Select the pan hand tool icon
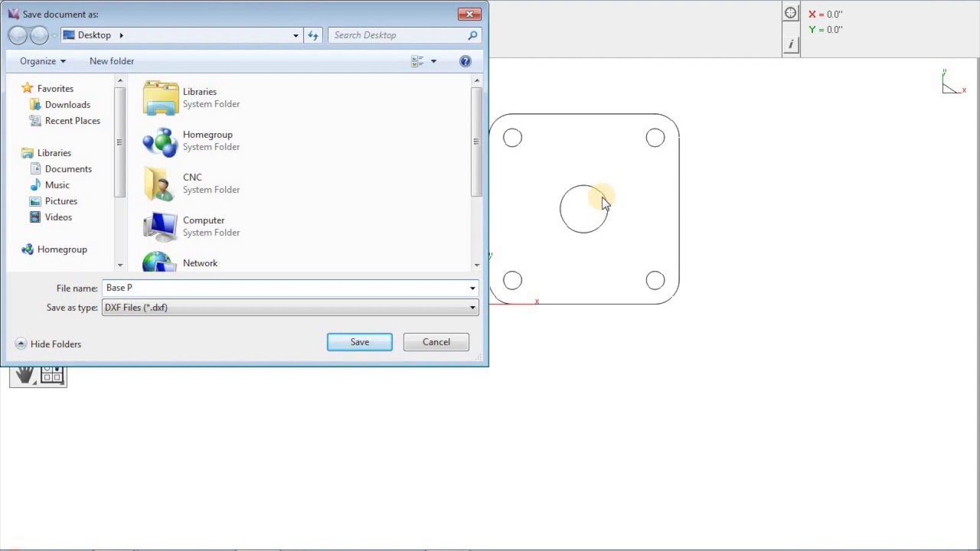 (24, 375)
